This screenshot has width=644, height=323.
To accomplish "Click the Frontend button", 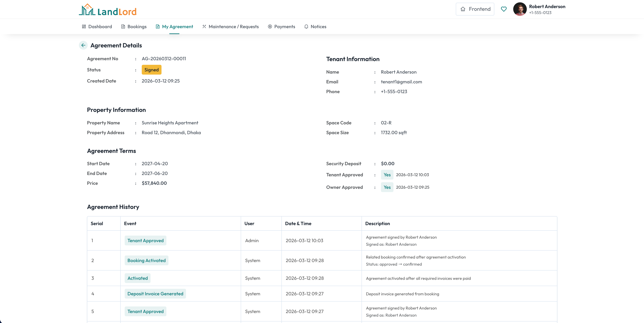I will click(x=475, y=9).
